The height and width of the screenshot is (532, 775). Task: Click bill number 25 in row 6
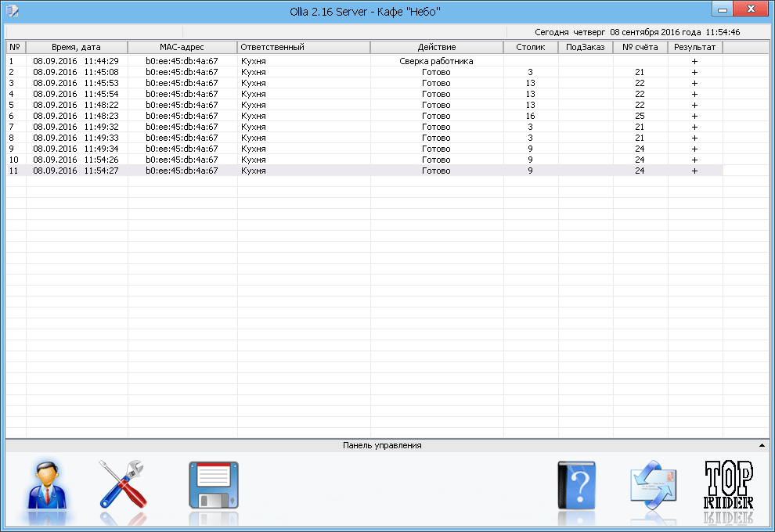(x=640, y=116)
